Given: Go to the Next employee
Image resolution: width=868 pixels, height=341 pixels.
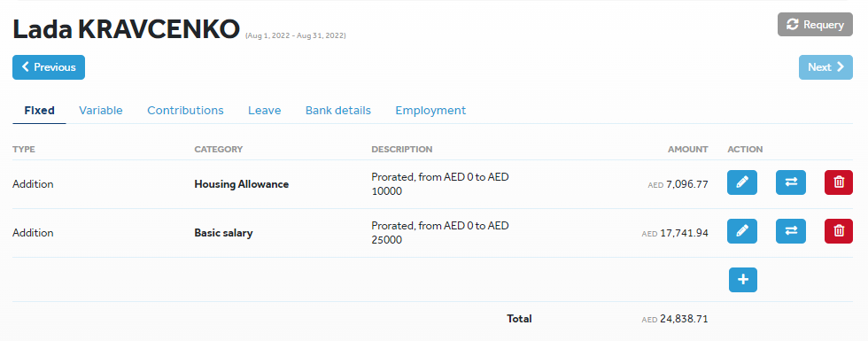Looking at the screenshot, I should pos(825,67).
